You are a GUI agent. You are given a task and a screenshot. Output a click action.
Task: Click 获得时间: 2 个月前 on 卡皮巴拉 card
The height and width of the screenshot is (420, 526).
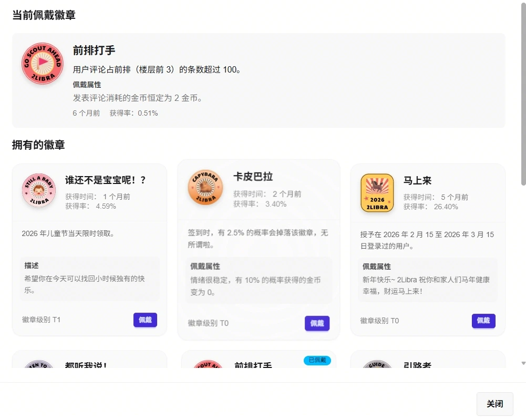pos(267,194)
